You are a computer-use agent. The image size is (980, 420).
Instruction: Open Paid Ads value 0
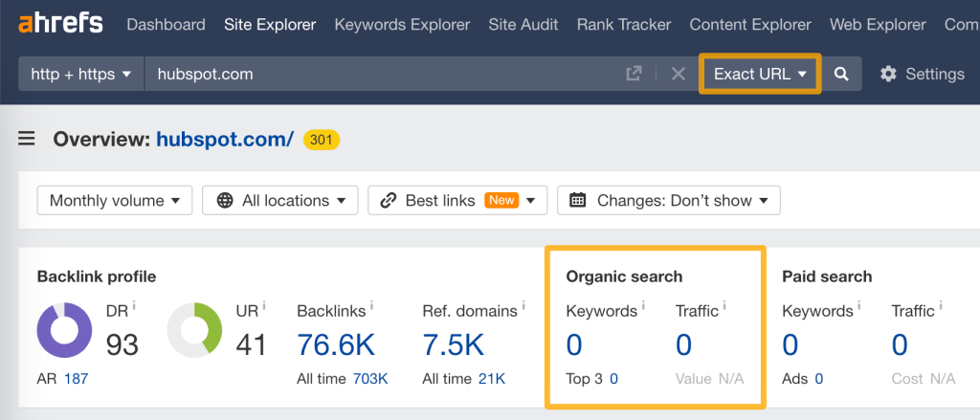pyautogui.click(x=818, y=379)
